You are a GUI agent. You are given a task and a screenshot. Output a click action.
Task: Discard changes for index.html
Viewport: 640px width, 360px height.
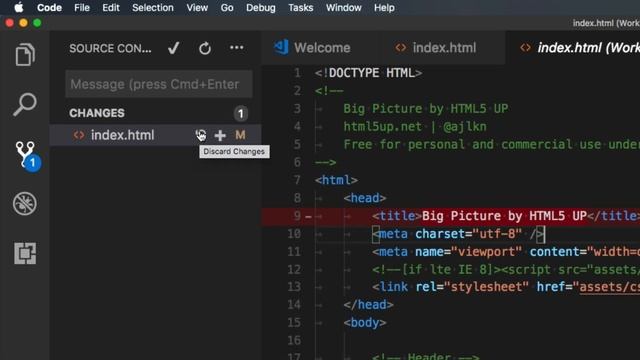(200, 135)
